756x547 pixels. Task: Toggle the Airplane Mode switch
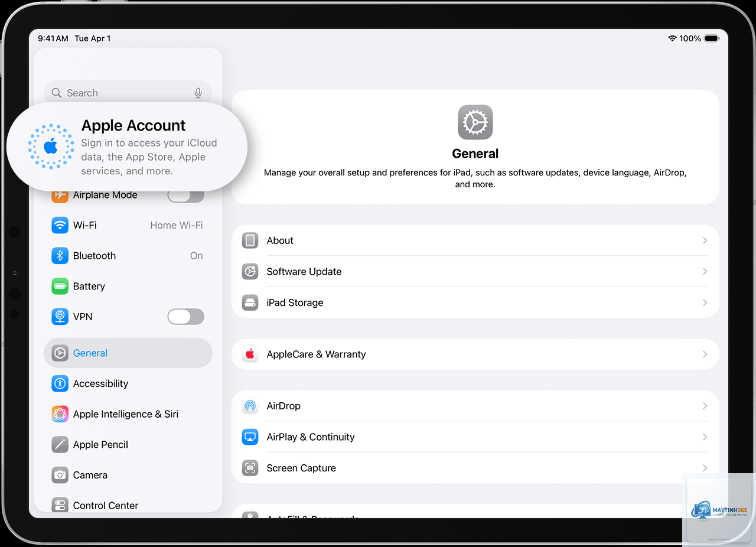(x=186, y=195)
